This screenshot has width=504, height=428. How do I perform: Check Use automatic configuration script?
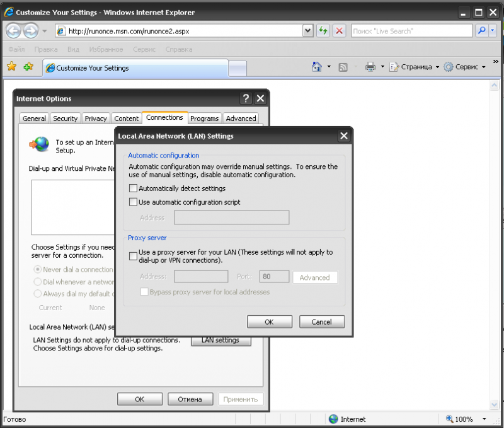(133, 202)
